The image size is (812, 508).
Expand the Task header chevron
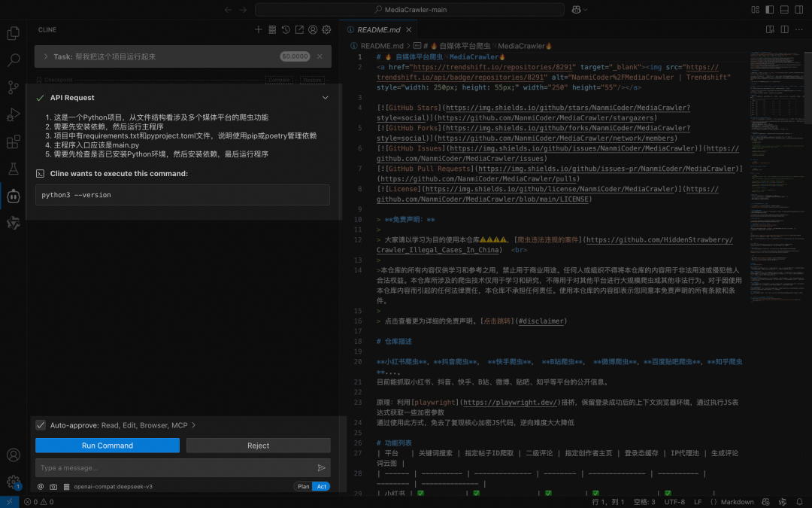[46, 56]
